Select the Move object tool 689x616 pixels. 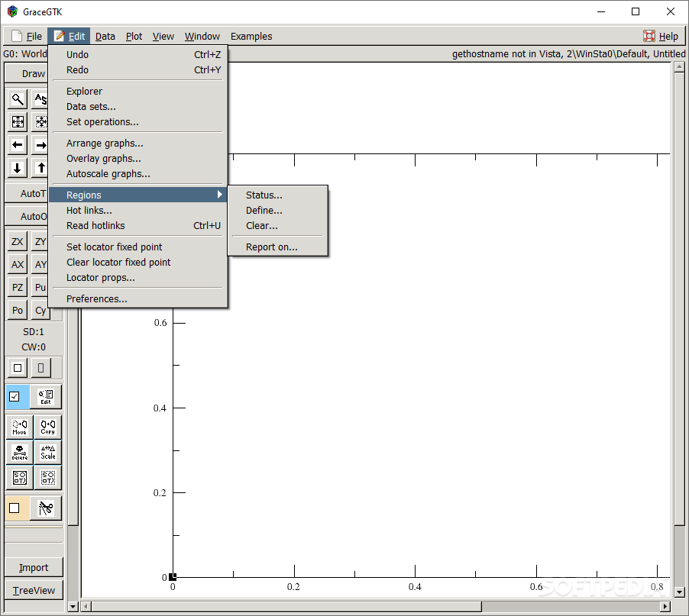click(19, 427)
